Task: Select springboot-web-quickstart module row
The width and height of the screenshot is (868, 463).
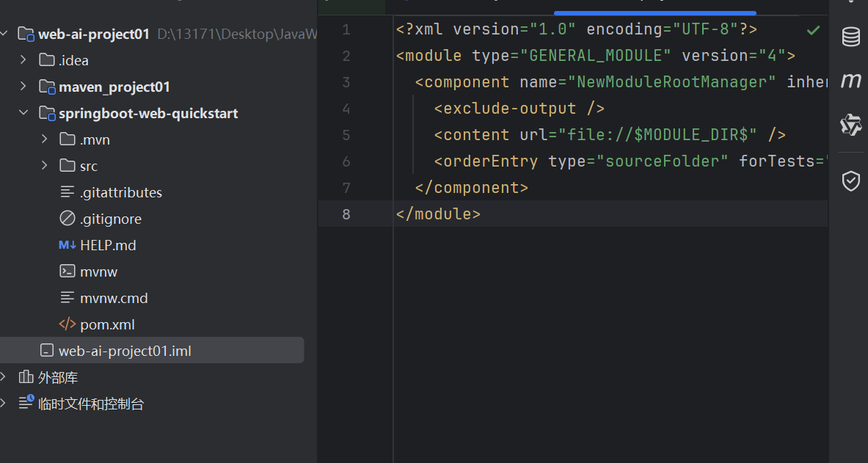Action: [x=152, y=114]
